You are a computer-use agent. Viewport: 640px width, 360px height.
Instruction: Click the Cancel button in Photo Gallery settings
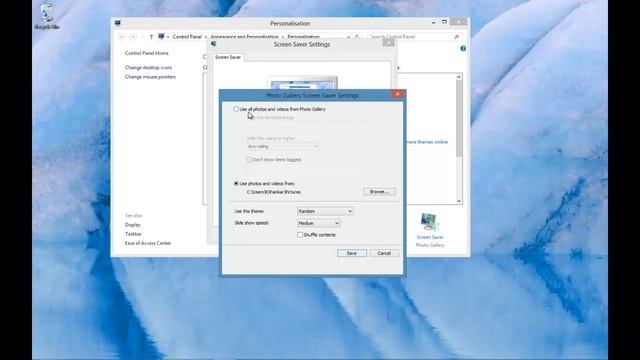384,253
